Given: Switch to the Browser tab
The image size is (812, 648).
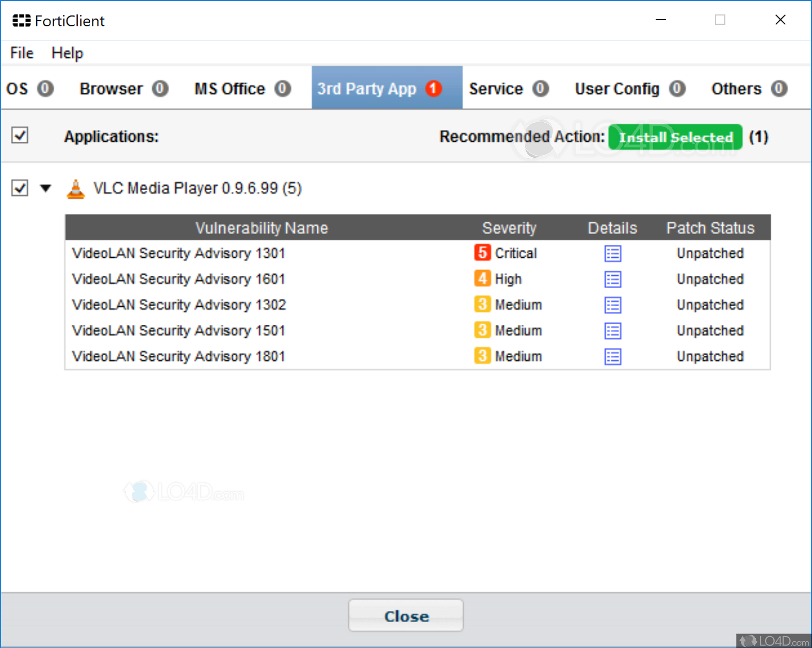Looking at the screenshot, I should pyautogui.click(x=123, y=89).
